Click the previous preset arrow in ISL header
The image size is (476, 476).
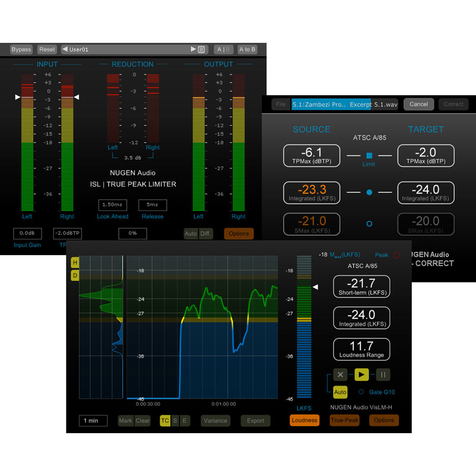click(65, 49)
